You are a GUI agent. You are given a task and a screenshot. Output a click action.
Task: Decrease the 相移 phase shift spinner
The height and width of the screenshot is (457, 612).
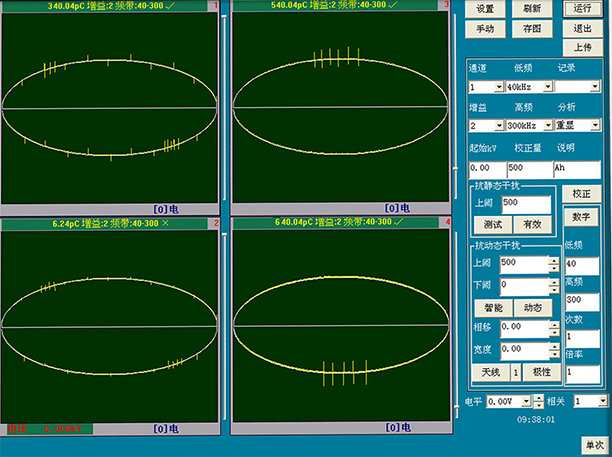553,330
